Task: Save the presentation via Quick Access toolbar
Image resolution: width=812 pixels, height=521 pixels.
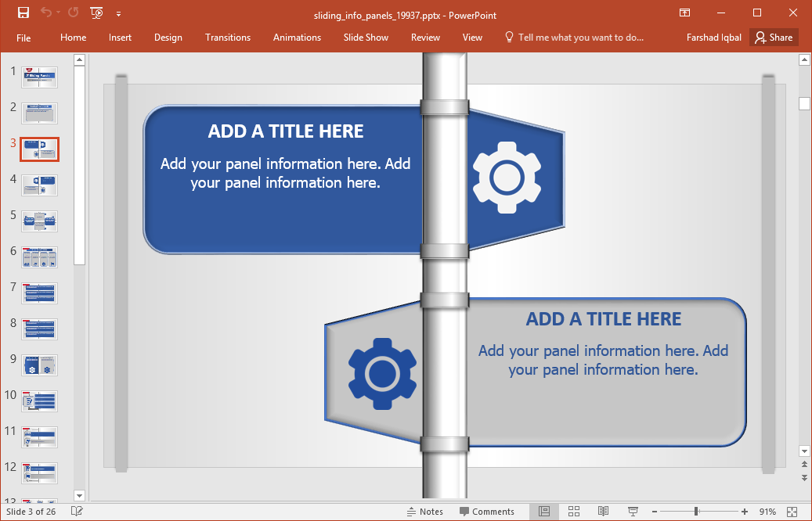Action: coord(23,13)
